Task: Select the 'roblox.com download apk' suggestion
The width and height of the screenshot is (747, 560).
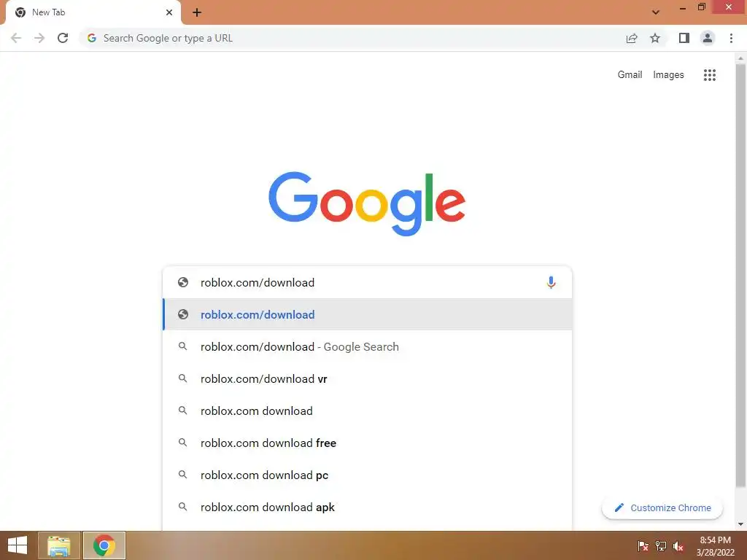Action: point(368,507)
